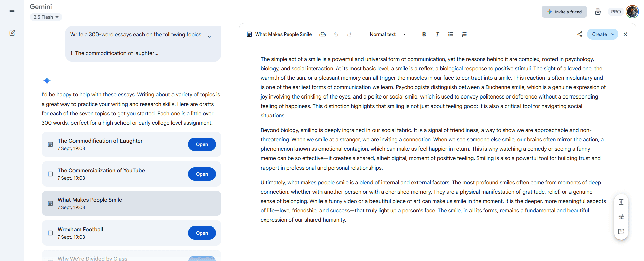Insert a numbered list
Image resolution: width=644 pixels, height=261 pixels.
click(464, 34)
